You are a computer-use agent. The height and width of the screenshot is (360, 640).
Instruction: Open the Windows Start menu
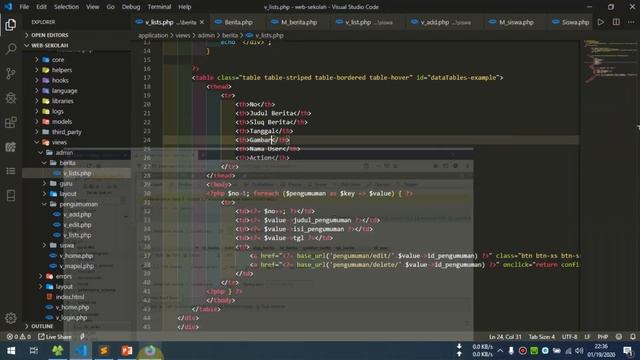[x=11, y=351]
